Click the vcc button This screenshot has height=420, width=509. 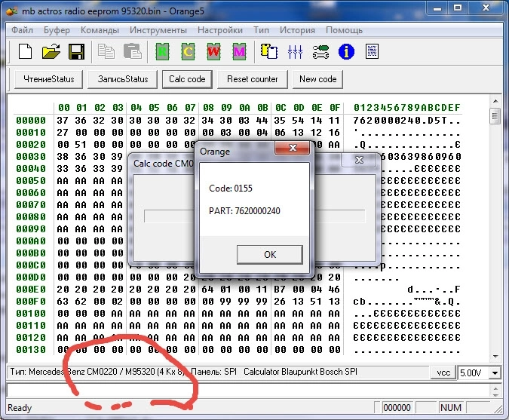tap(443, 372)
